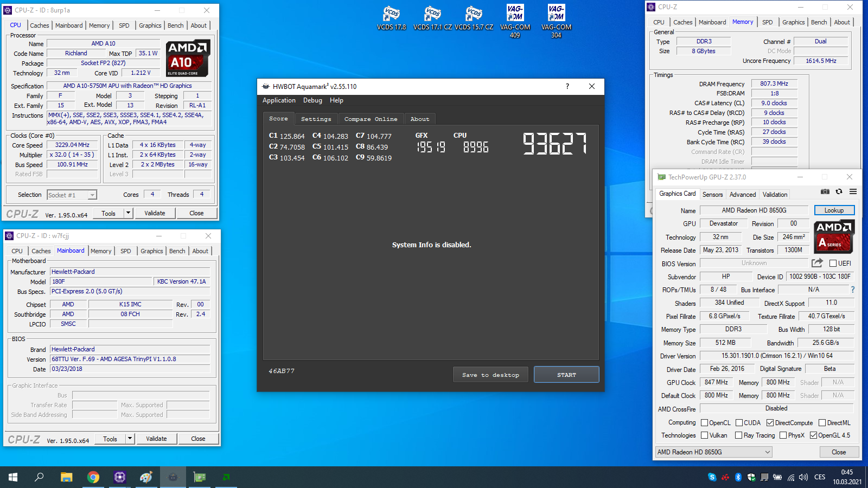Open the Advanced tab in GPU-Z

pos(743,195)
